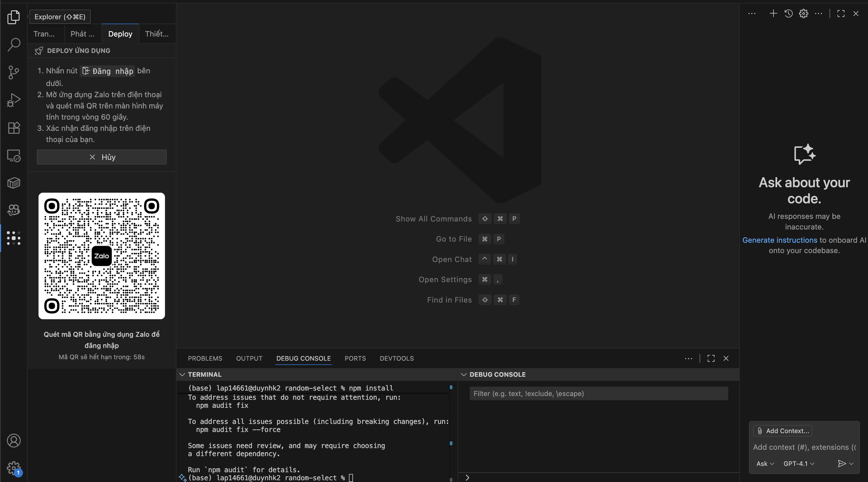868x482 pixels.
Task: Open Run and Debug view
Action: [14, 100]
